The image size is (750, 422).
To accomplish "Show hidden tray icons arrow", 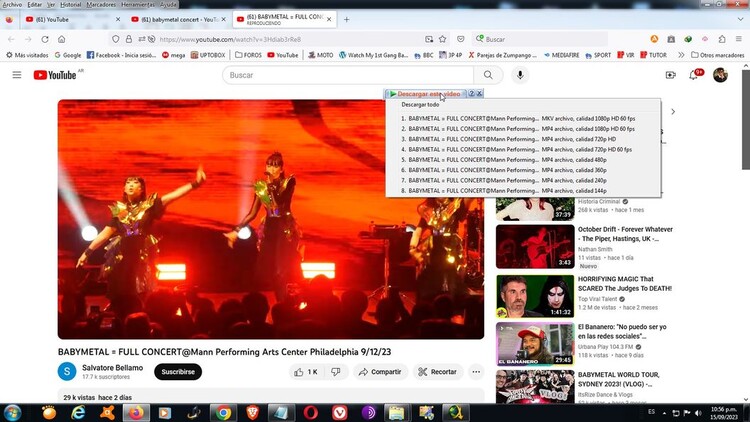I will (664, 413).
